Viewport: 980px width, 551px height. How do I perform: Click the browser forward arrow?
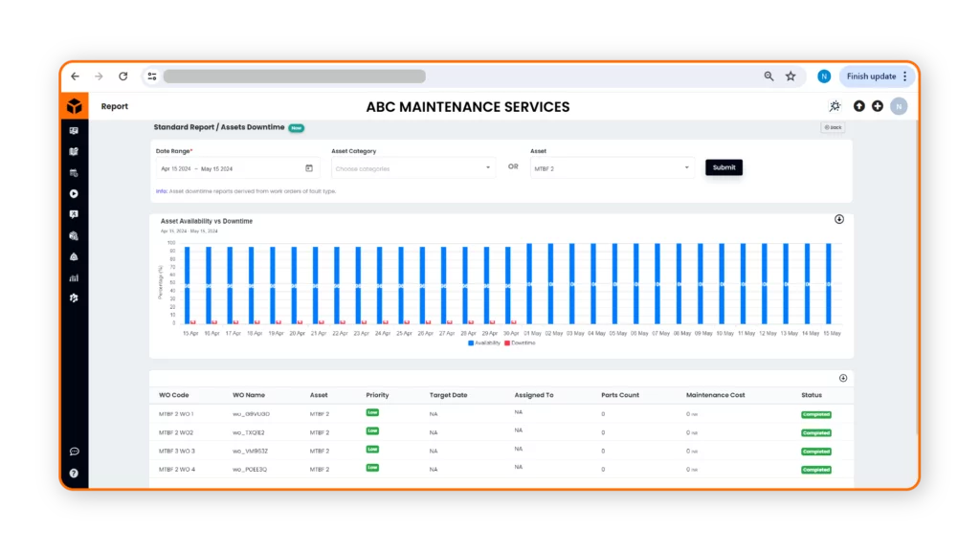tap(99, 77)
